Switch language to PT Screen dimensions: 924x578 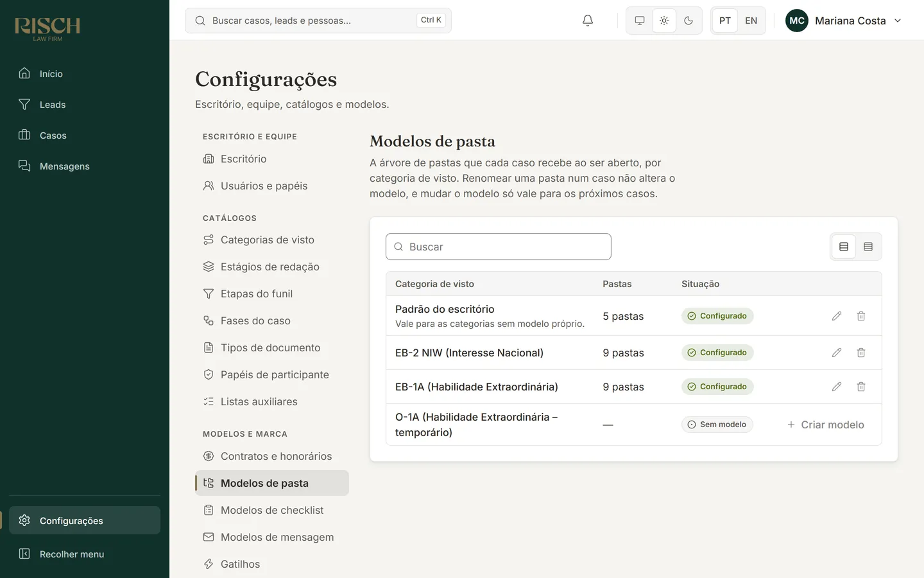(x=725, y=21)
